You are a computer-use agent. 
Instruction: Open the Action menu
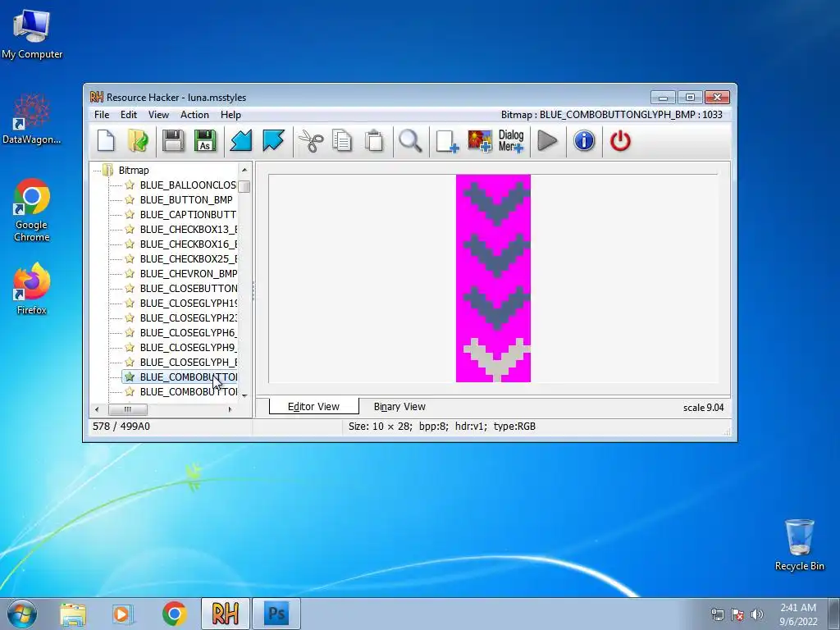(x=194, y=115)
